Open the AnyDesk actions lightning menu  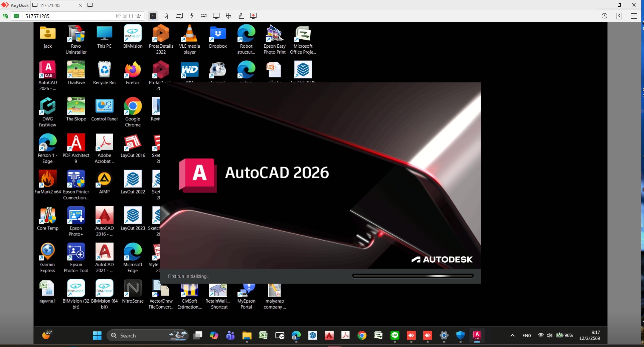pos(192,16)
